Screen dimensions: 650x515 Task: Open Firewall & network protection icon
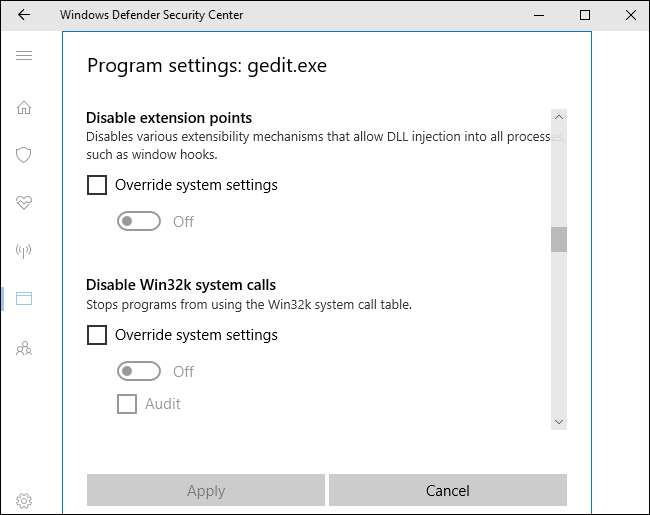pyautogui.click(x=24, y=251)
